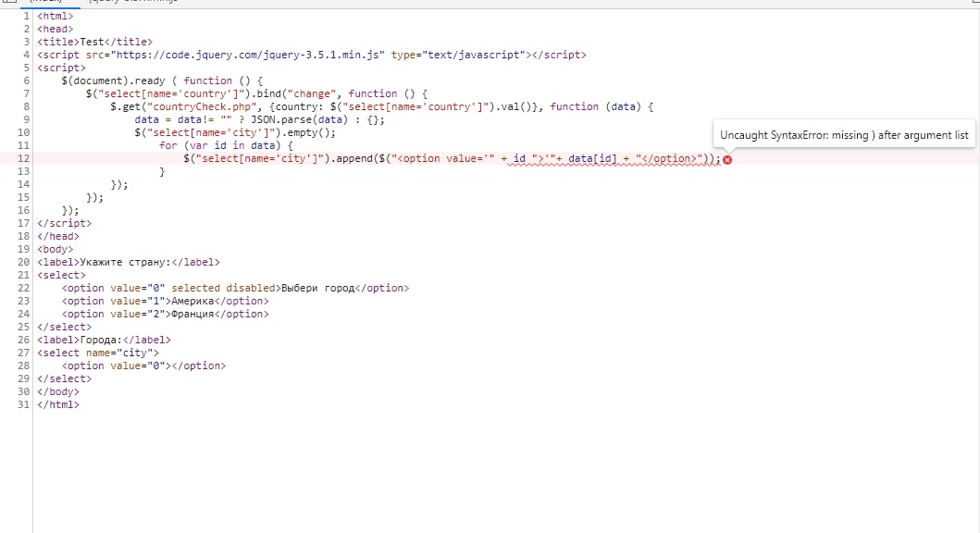Image resolution: width=980 pixels, height=533 pixels.
Task: Click the .bind("change" code on line 7
Action: [295, 93]
